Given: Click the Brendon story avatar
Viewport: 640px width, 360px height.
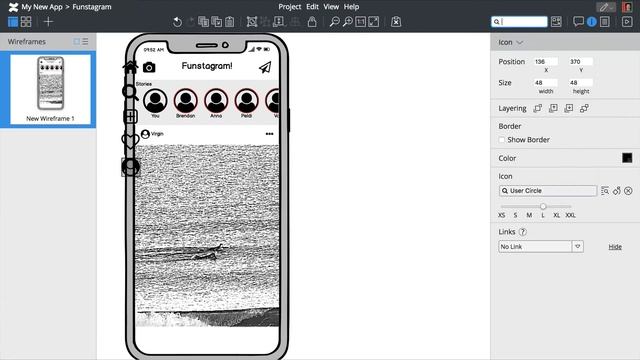Looking at the screenshot, I should (186, 101).
